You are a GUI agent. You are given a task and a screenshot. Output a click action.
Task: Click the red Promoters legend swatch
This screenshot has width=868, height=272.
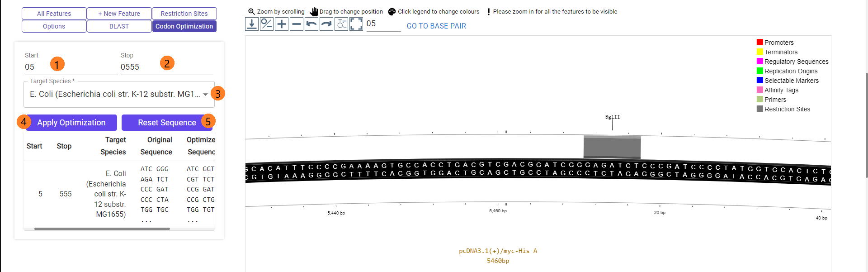(x=760, y=42)
